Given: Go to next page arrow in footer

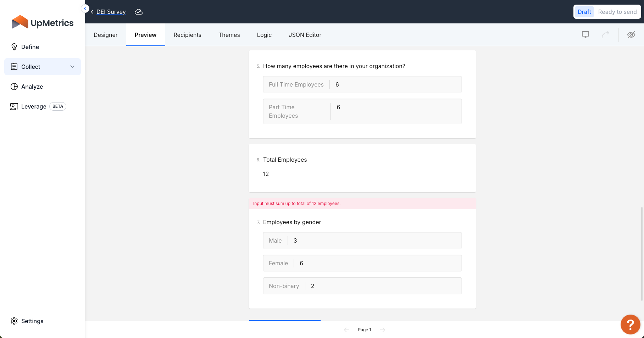Looking at the screenshot, I should (383, 330).
